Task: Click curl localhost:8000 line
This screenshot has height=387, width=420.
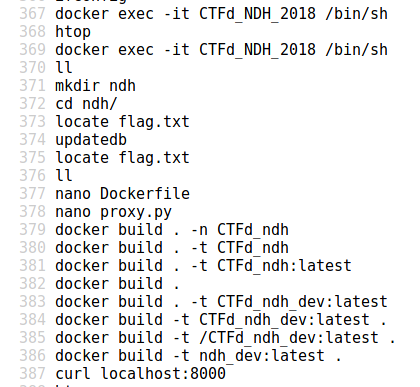Action: coord(140,374)
